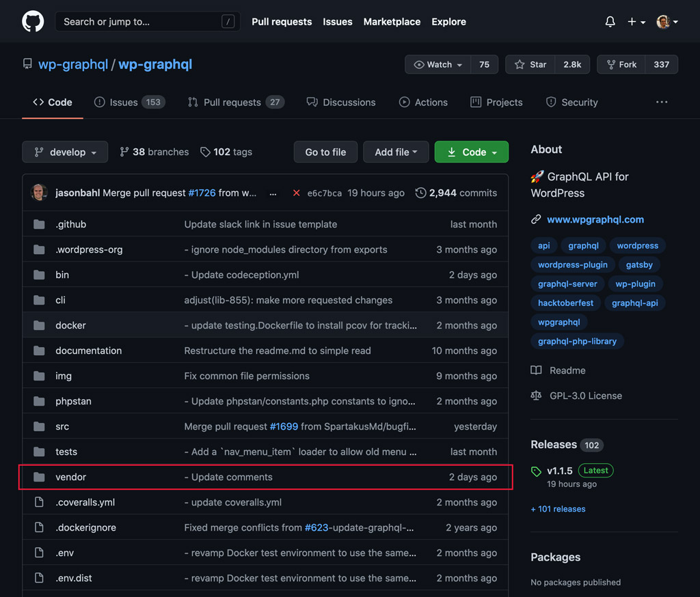The image size is (700, 597).
Task: View 102 tags
Action: pos(226,152)
